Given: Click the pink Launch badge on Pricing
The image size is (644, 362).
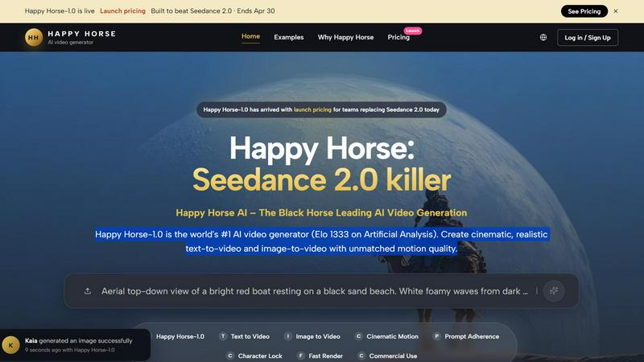Looking at the screenshot, I should point(412,31).
